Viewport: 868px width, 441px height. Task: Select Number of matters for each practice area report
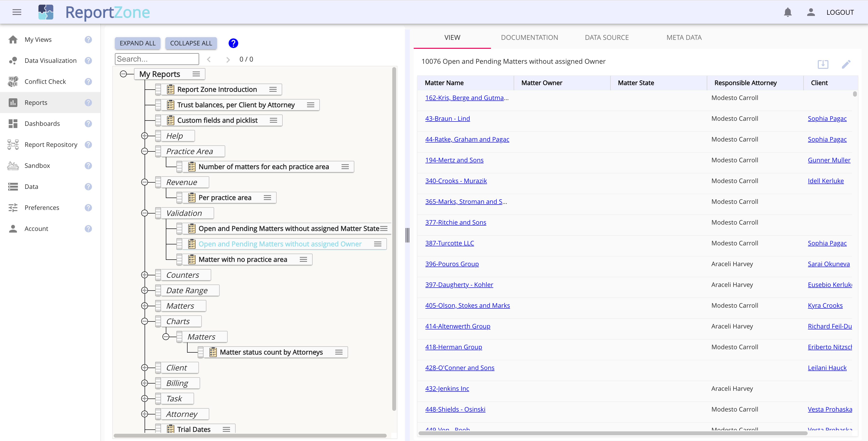pos(264,167)
